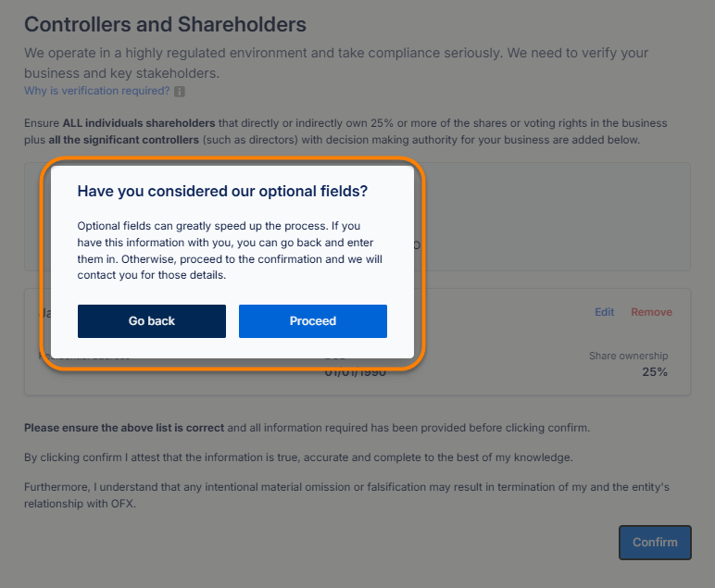Edit the listed shareholder entry
This screenshot has width=715, height=588.
click(x=604, y=312)
